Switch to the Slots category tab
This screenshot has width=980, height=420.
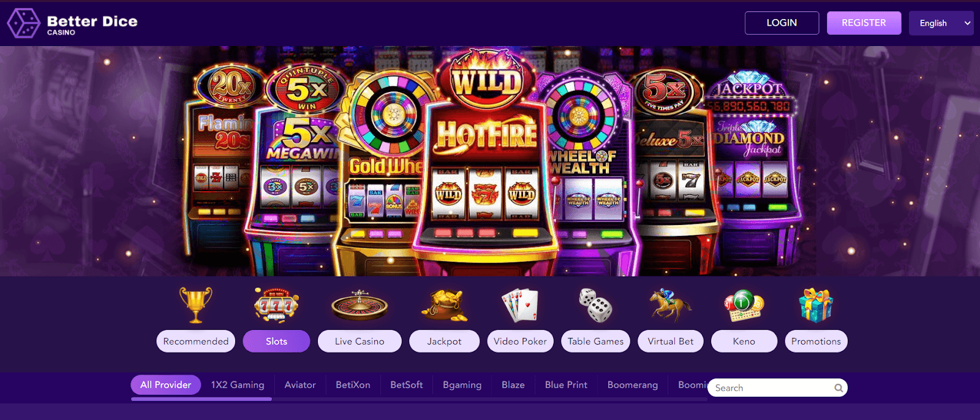coord(276,342)
